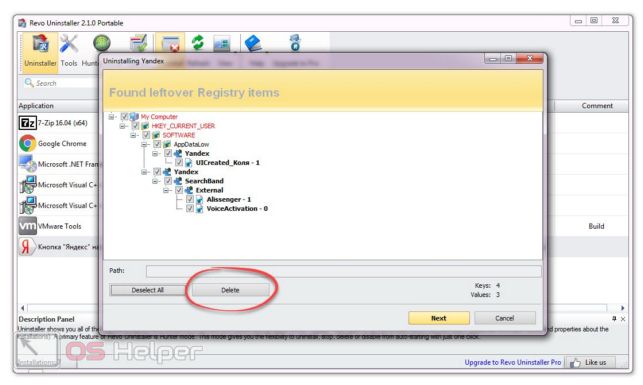Image resolution: width=643 pixels, height=385 pixels.
Task: Open the Upgrade to Revo Uninstaller Pro link
Action: coord(513,362)
